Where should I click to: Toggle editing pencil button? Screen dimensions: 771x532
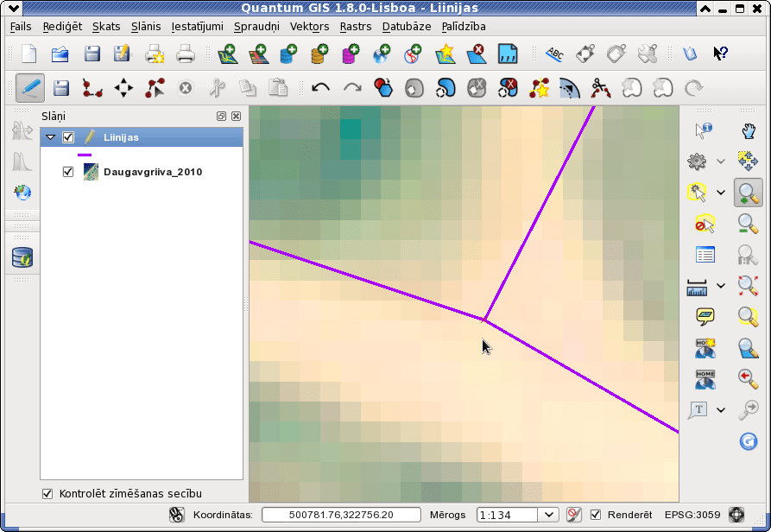point(30,88)
